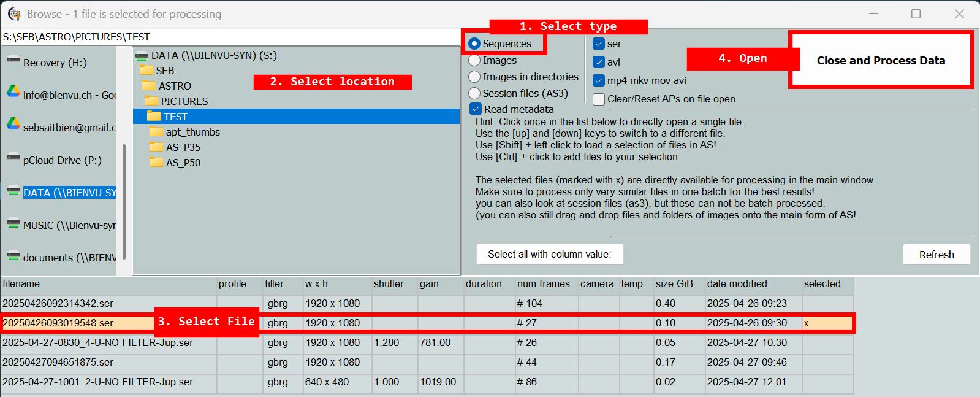The width and height of the screenshot is (980, 397).
Task: Collapse to the ASTRO folder in tree
Action: (x=175, y=86)
